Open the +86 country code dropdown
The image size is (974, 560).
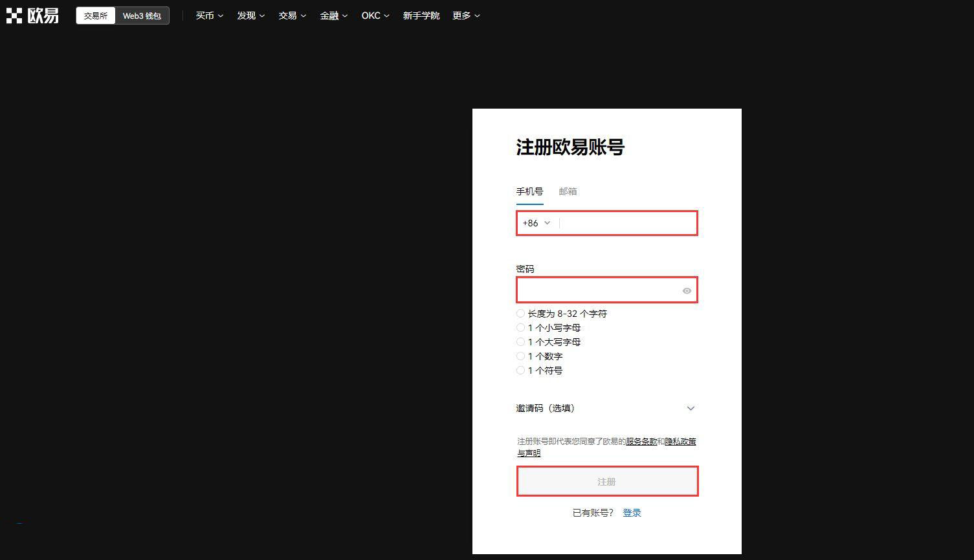(x=537, y=223)
